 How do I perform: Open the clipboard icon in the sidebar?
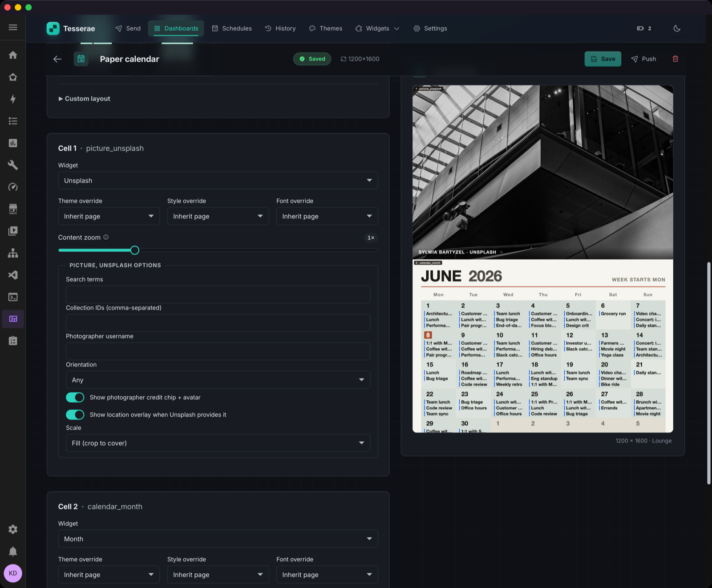pyautogui.click(x=13, y=341)
